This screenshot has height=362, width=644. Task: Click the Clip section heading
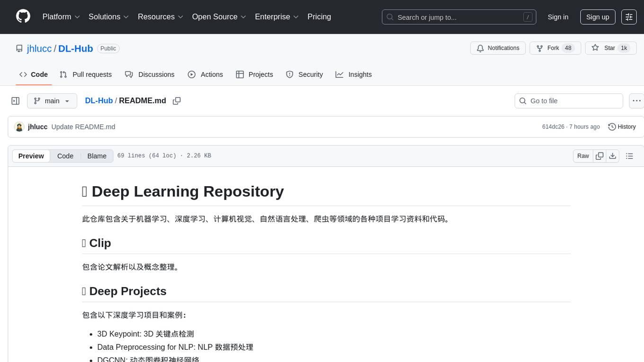pos(97,243)
